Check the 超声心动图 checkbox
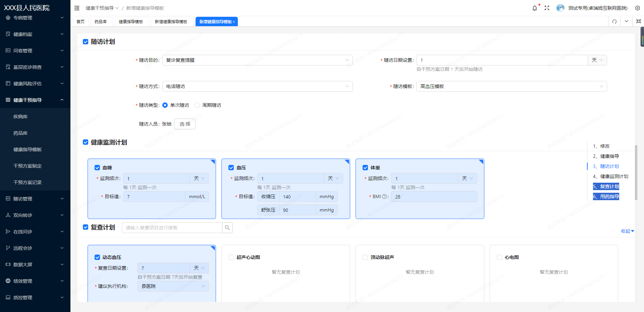Image resolution: width=644 pixels, height=312 pixels. tap(231, 257)
